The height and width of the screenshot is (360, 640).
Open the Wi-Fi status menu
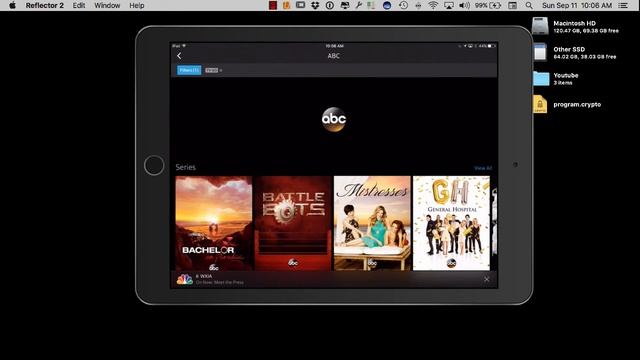[433, 5]
